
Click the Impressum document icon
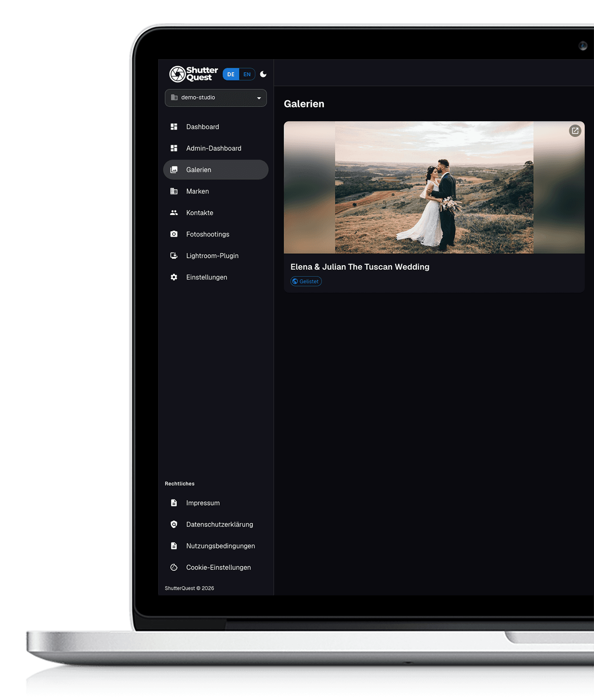point(174,503)
